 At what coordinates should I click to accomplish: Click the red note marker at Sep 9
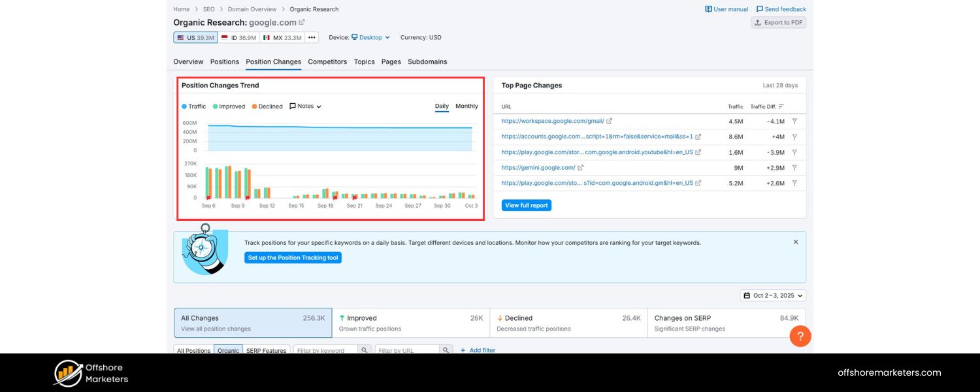pyautogui.click(x=248, y=197)
